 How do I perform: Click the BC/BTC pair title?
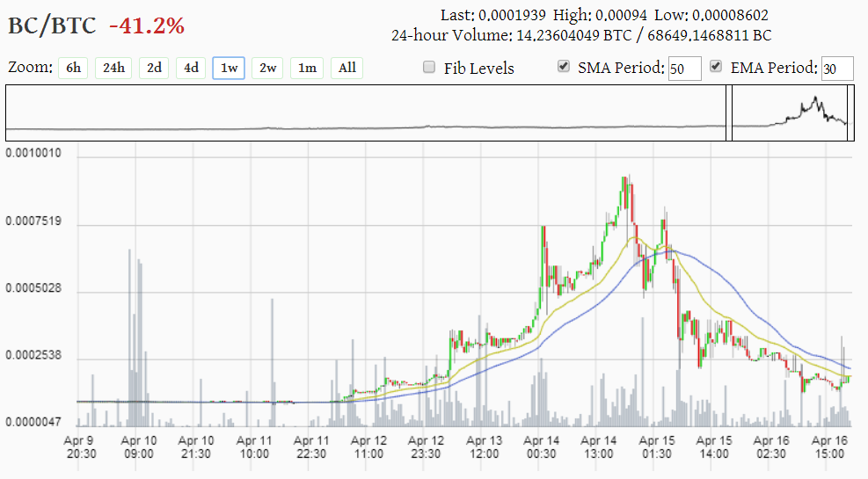[52, 25]
